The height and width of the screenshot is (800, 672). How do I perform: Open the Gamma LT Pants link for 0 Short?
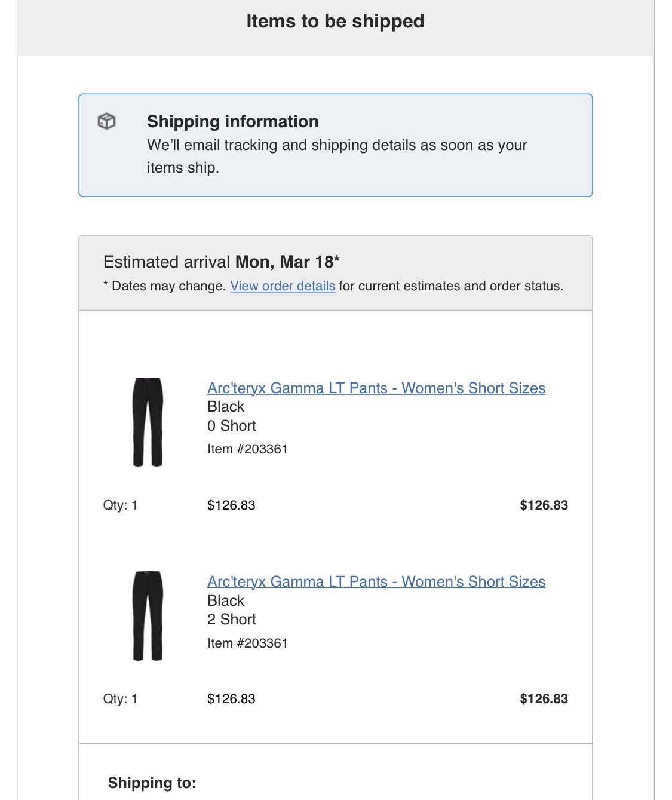tap(376, 388)
